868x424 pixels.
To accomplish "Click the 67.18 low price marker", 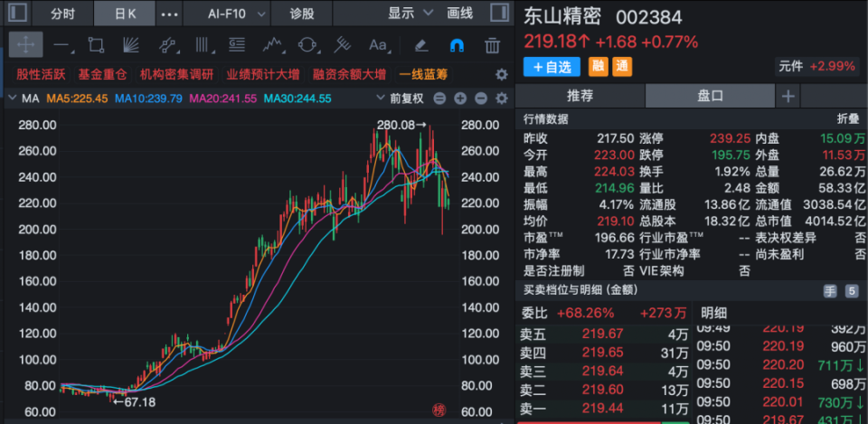I will (x=134, y=402).
